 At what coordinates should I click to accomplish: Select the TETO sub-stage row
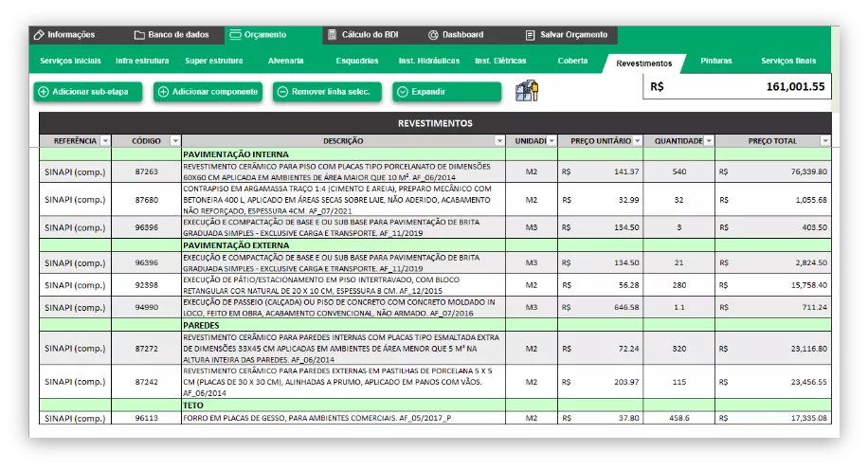coord(435,406)
